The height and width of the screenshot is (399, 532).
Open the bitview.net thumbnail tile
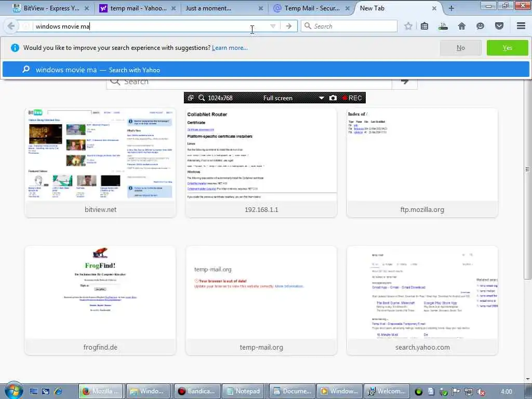tap(100, 163)
